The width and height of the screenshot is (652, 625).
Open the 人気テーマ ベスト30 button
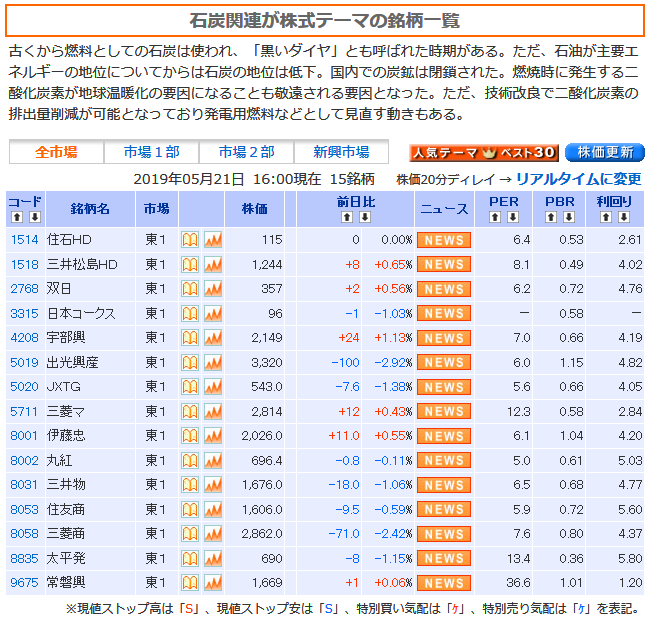pyautogui.click(x=483, y=153)
